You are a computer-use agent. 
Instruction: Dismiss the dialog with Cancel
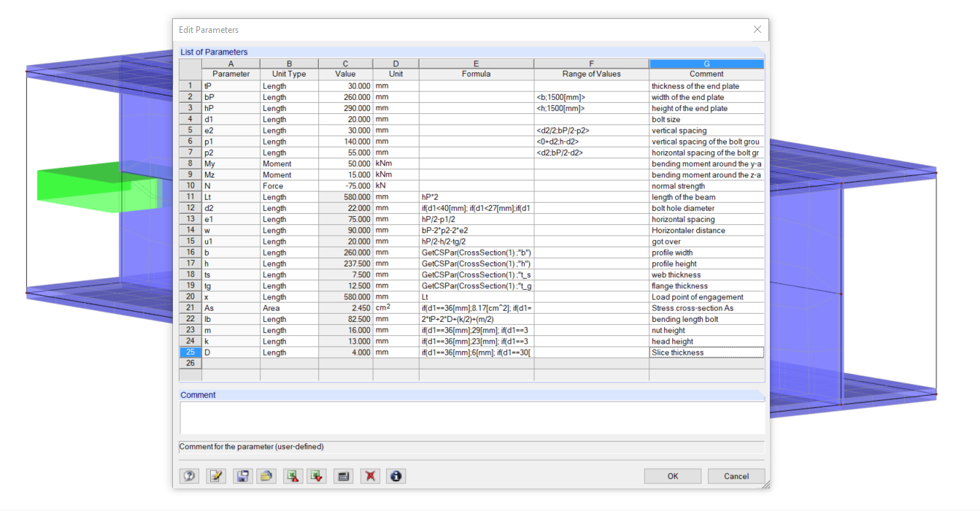click(736, 475)
